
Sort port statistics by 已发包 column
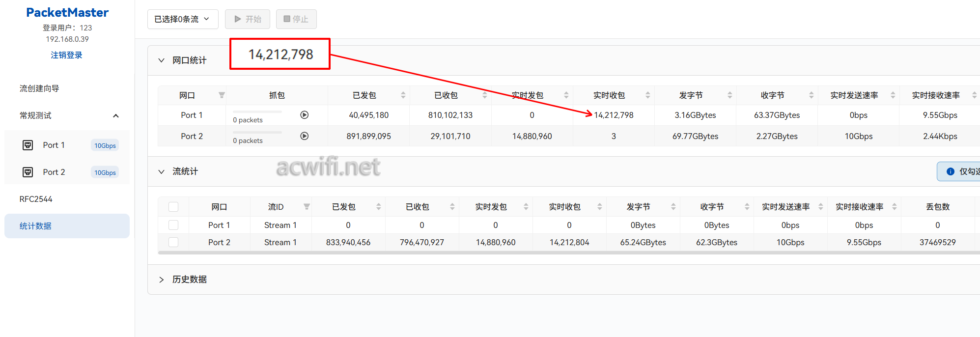(403, 95)
